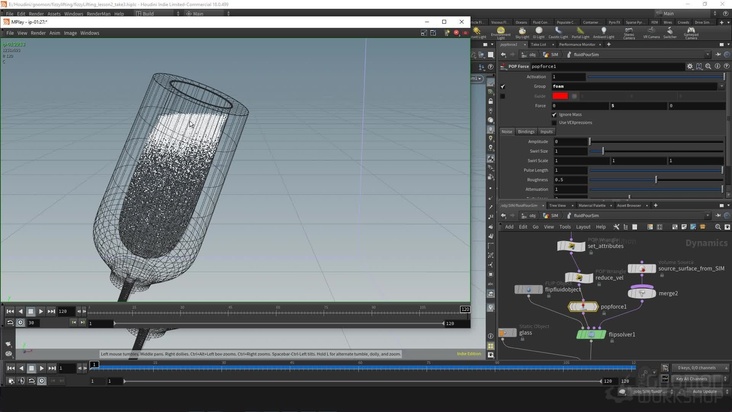Adjust the Roughness slider
The height and width of the screenshot is (412, 732).
coord(656,179)
